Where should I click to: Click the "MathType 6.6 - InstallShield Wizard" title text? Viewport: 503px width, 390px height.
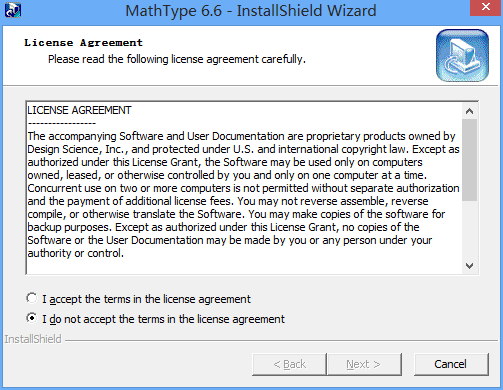[x=251, y=10]
